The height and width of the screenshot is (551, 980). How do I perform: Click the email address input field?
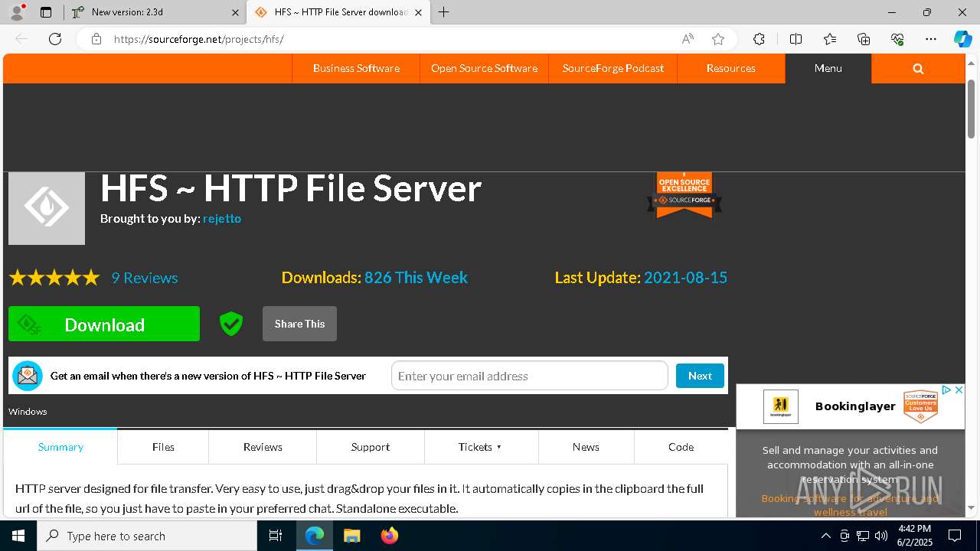[530, 376]
